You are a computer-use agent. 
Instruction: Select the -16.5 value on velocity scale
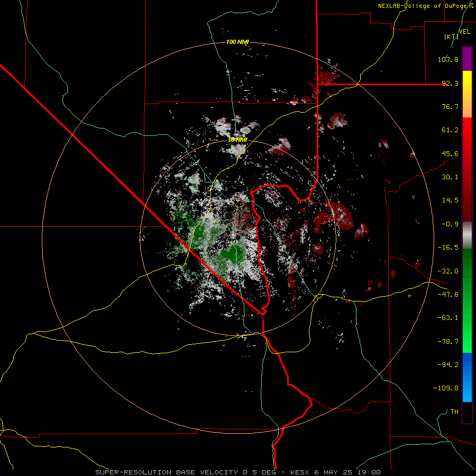click(x=448, y=248)
